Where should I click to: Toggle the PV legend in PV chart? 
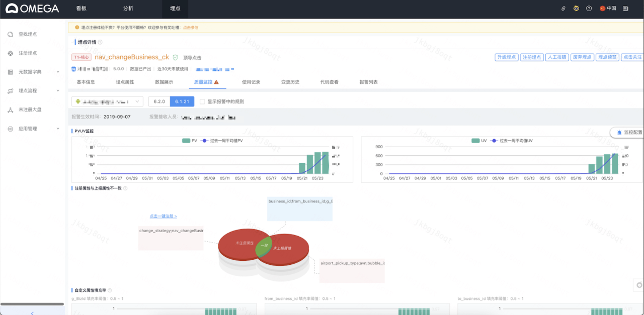(x=190, y=141)
